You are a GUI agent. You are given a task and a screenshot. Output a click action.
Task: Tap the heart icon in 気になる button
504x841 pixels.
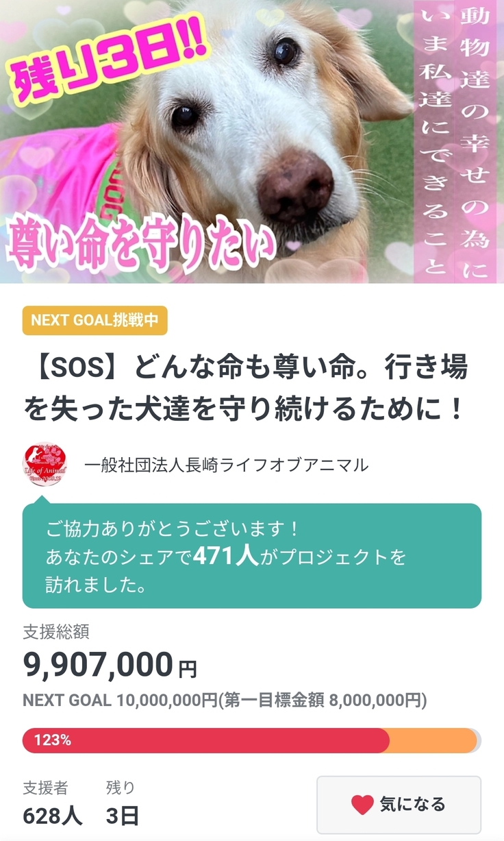click(x=362, y=805)
